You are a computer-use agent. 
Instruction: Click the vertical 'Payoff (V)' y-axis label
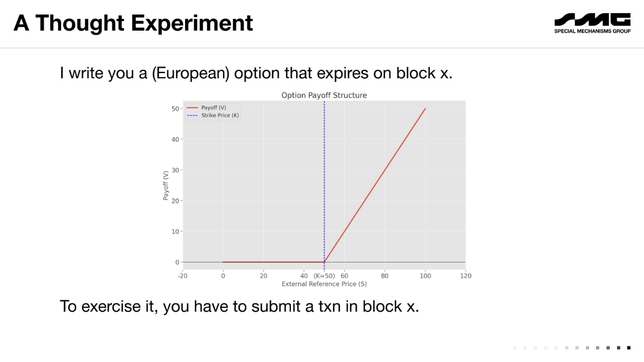166,185
